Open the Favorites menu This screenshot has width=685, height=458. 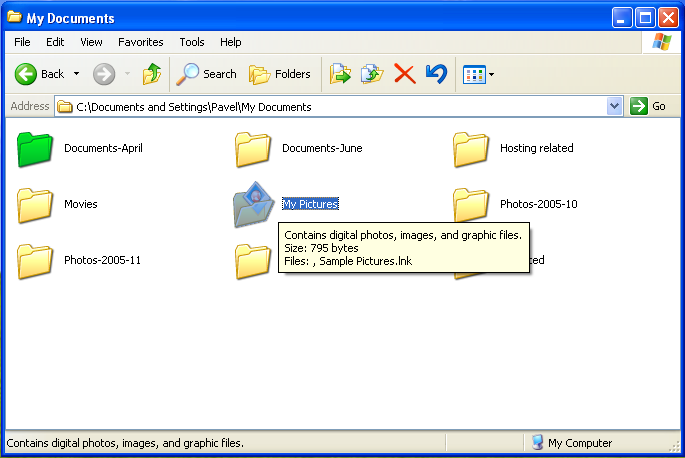[140, 42]
